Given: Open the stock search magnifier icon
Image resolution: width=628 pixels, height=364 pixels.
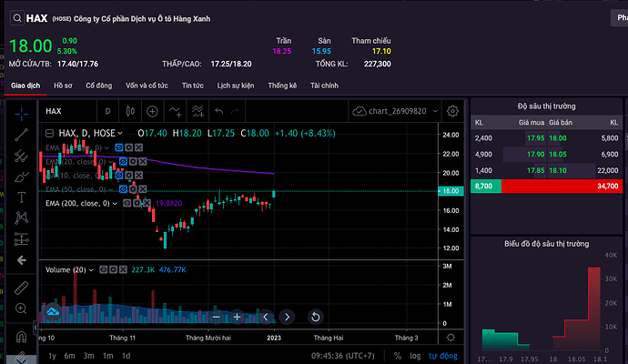Looking at the screenshot, I should [x=16, y=18].
